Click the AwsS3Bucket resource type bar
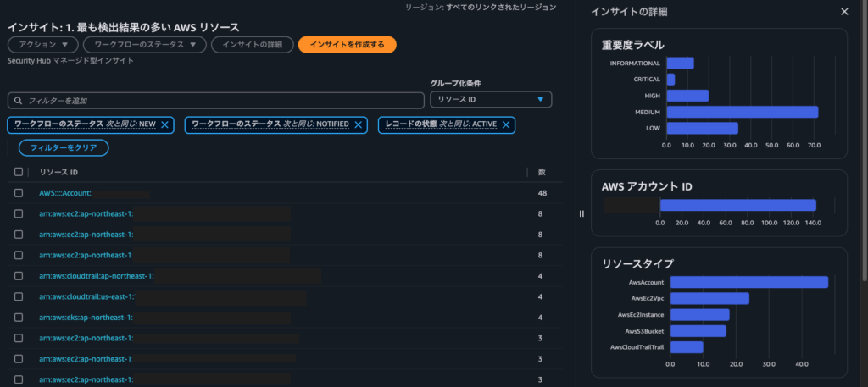This screenshot has height=387, width=868. (698, 331)
